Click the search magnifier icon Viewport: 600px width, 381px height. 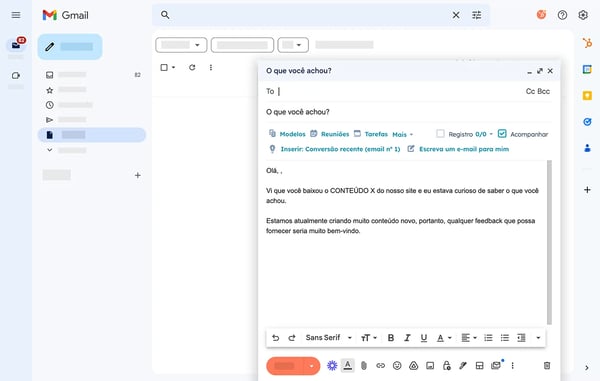click(165, 15)
